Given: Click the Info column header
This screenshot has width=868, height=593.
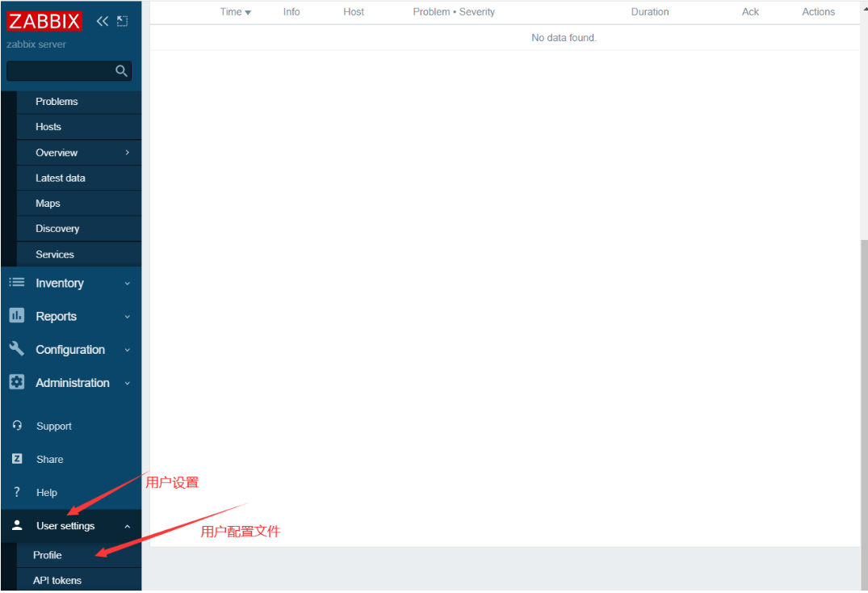Looking at the screenshot, I should click(291, 11).
